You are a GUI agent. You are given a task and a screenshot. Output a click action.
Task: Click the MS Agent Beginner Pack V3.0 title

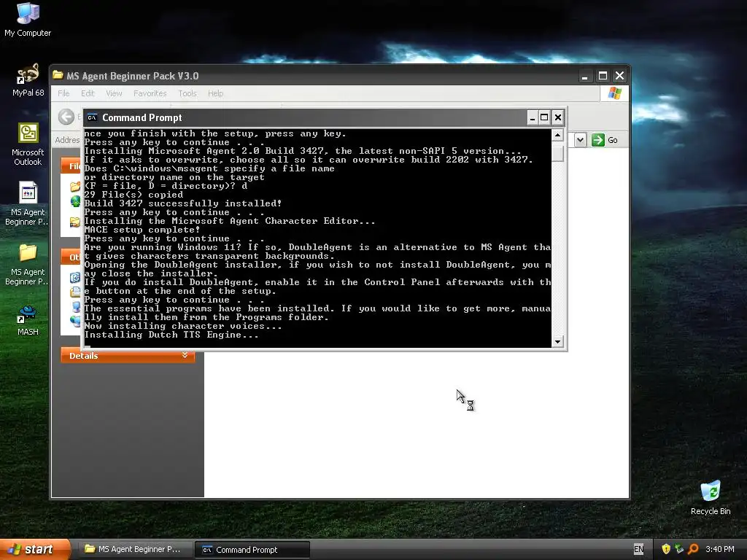[x=133, y=76]
